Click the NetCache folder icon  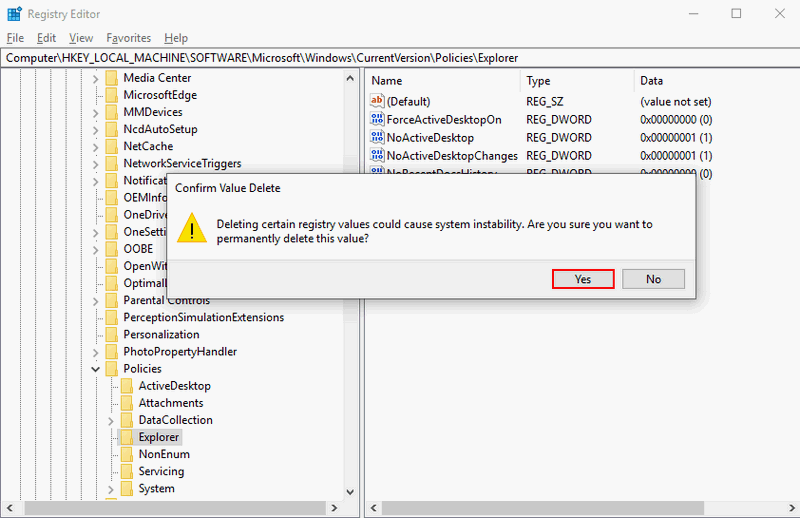(x=112, y=146)
